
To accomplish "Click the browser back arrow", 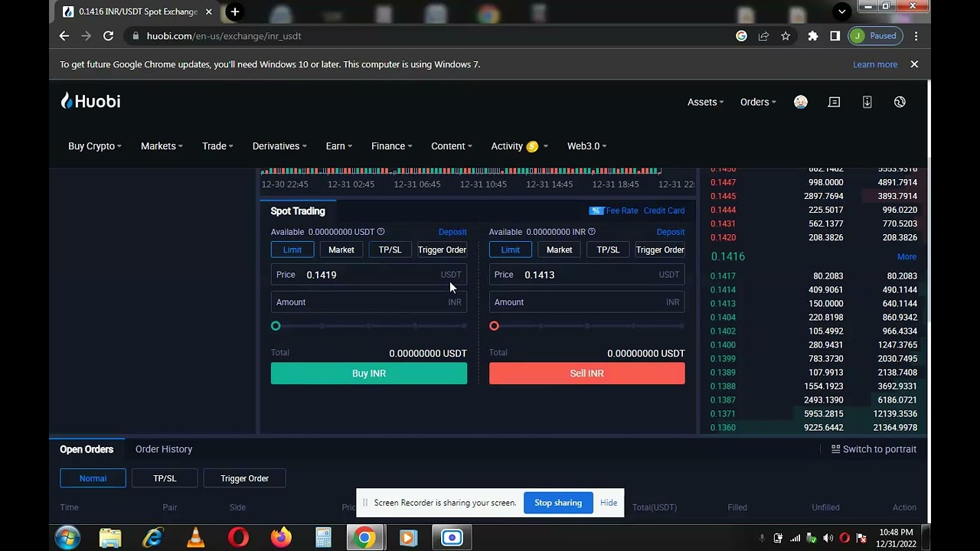I will [64, 36].
